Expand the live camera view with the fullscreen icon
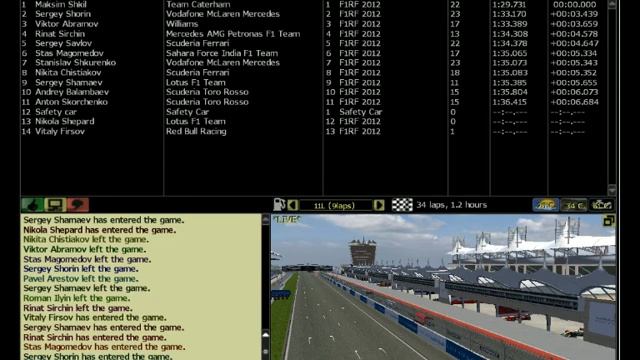Image resolution: width=640 pixels, height=360 pixels. [x=609, y=221]
